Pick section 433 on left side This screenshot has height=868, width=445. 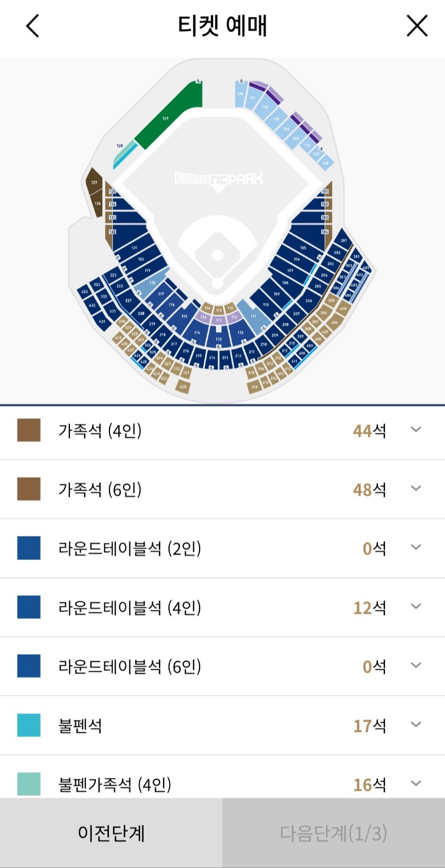tap(85, 292)
